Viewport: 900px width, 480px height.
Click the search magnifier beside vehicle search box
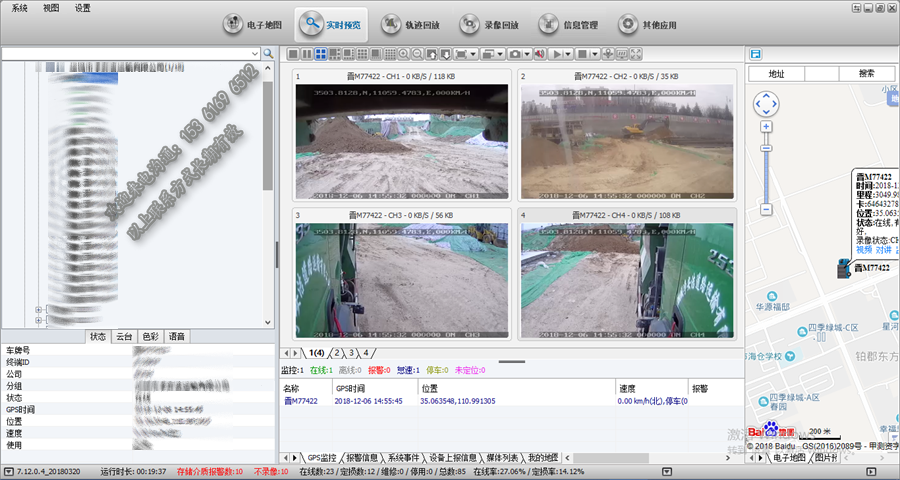[267, 53]
